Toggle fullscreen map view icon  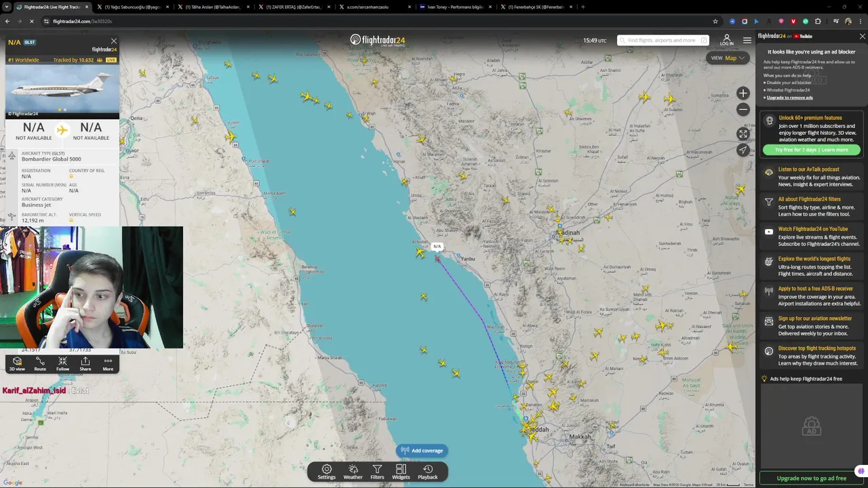[743, 134]
